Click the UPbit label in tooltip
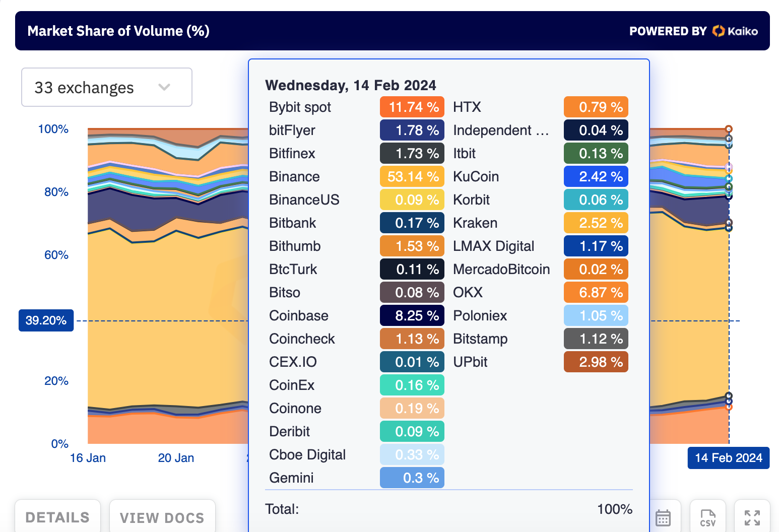This screenshot has height=532, width=779. pos(470,362)
